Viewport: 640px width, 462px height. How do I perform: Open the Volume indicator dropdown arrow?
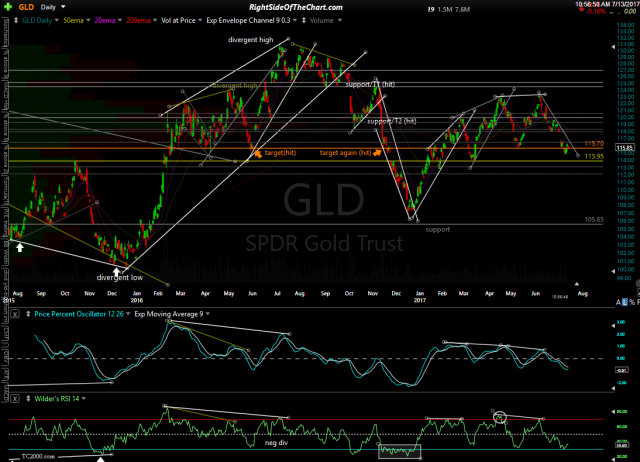340,20
